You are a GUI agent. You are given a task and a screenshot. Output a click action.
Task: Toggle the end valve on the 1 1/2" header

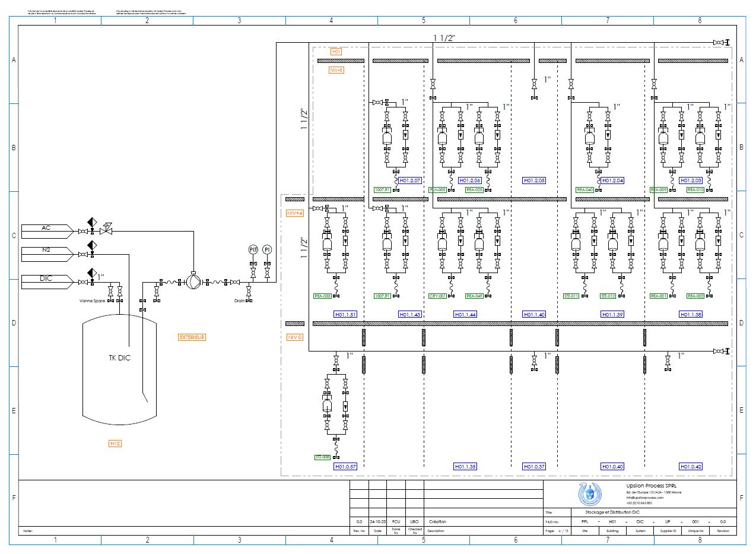718,43
